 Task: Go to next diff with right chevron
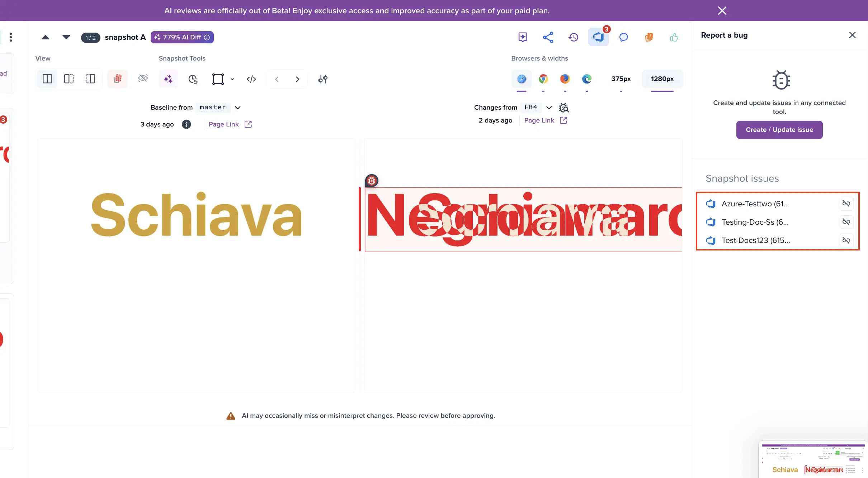tap(297, 79)
